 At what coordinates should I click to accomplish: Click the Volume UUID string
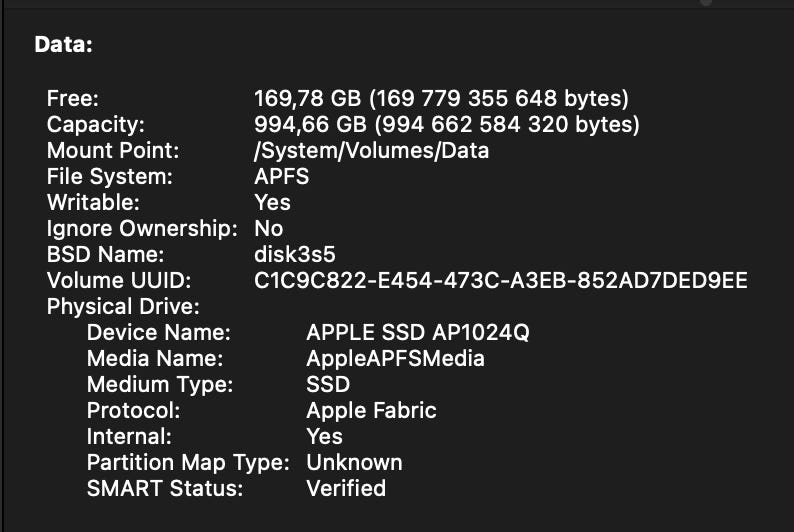pyautogui.click(x=500, y=280)
